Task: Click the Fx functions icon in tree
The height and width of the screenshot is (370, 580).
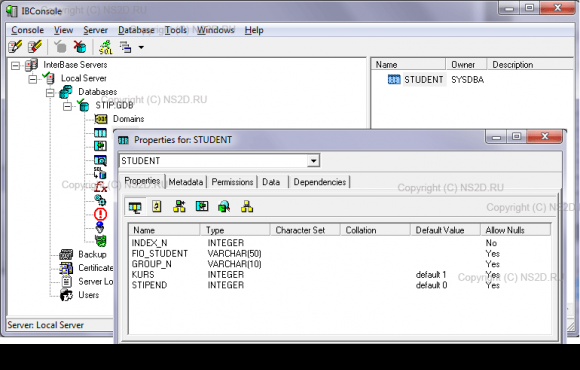Action: [100, 187]
